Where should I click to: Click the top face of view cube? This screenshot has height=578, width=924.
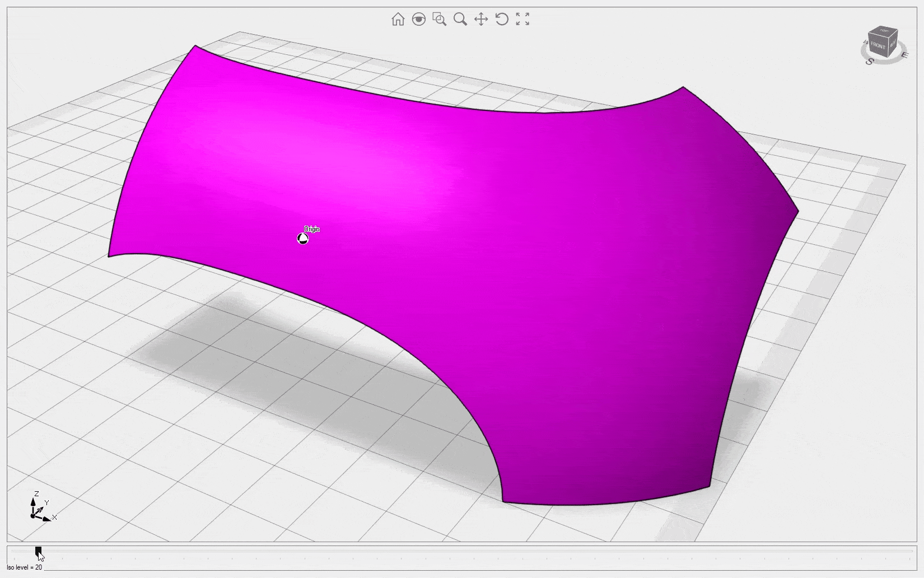[884, 31]
